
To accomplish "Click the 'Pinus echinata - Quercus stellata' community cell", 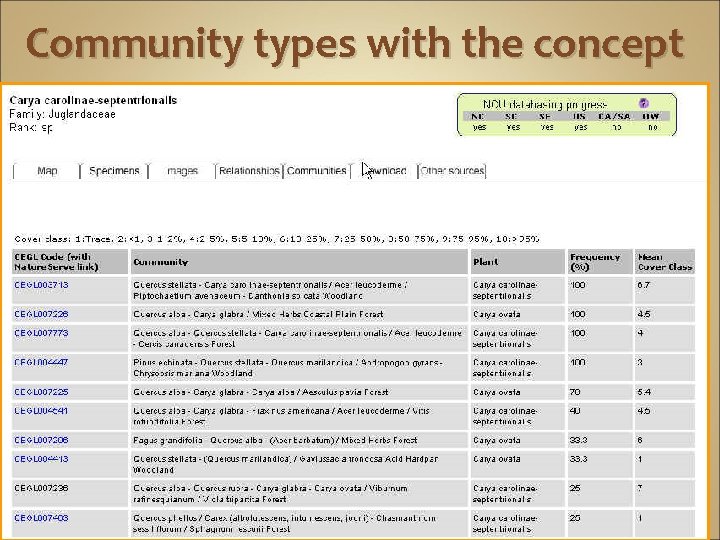I will 299,368.
